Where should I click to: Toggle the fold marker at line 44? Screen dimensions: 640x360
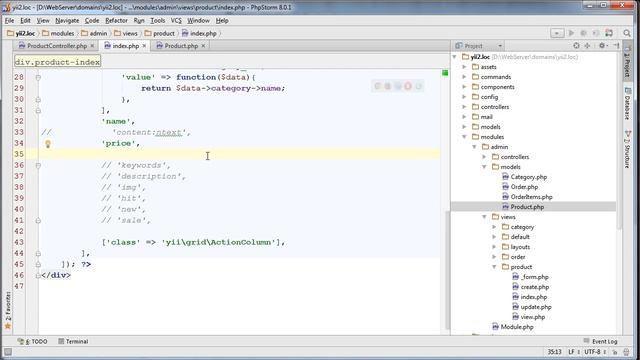(38, 253)
